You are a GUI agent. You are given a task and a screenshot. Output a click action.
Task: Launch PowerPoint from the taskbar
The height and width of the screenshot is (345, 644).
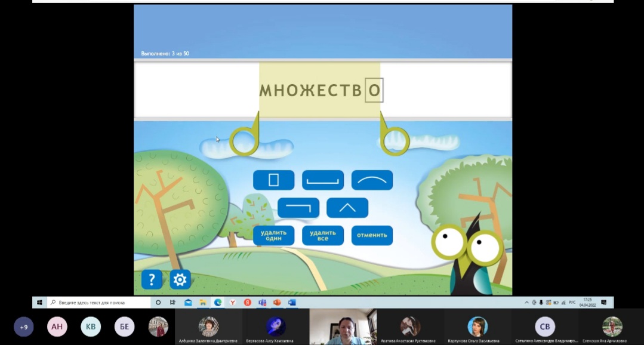pos(277,303)
